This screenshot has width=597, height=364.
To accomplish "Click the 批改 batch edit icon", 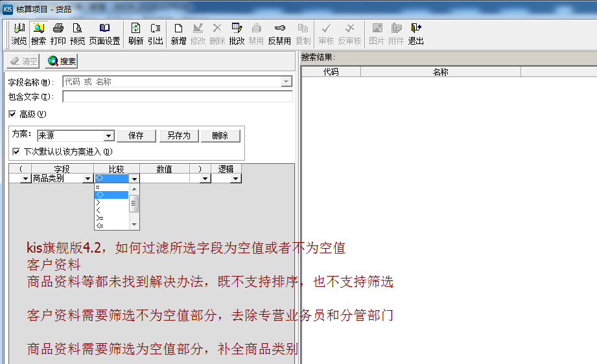I will click(x=237, y=34).
